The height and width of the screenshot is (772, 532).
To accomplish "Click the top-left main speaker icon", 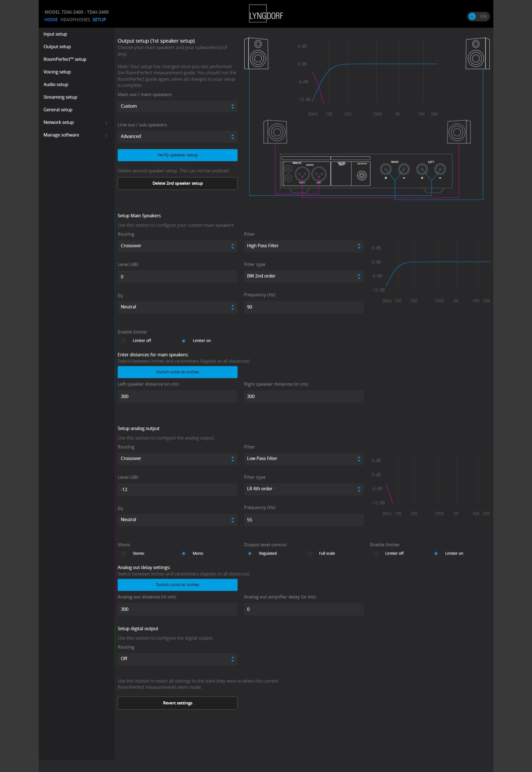I will coord(256,53).
